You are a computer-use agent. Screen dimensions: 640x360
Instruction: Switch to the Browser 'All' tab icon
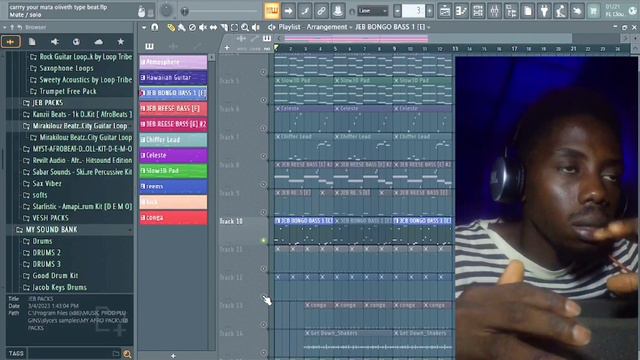pos(11,42)
